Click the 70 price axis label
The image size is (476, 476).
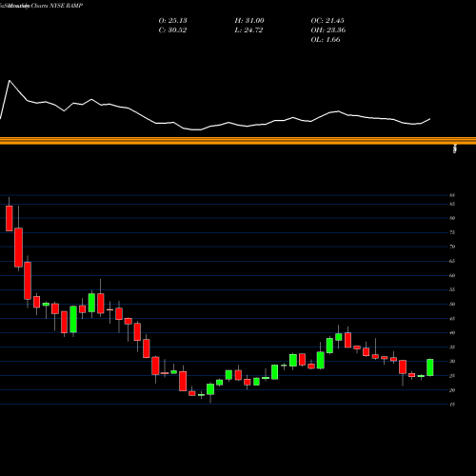click(452, 247)
